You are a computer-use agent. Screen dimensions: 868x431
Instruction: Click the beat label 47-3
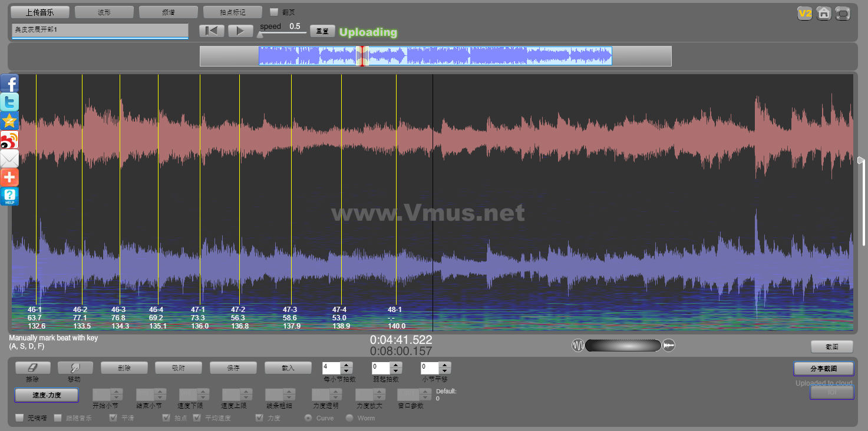click(290, 310)
